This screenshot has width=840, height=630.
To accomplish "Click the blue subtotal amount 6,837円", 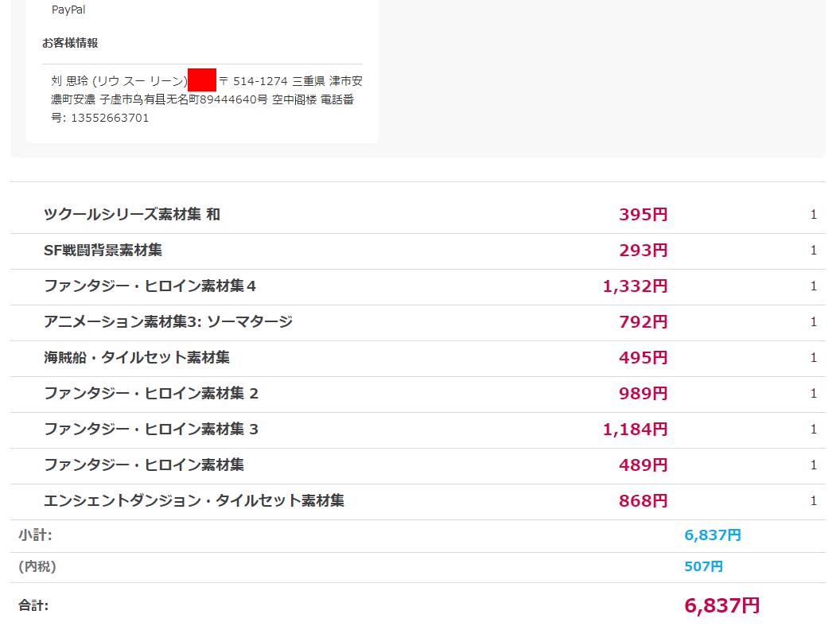I will (713, 535).
